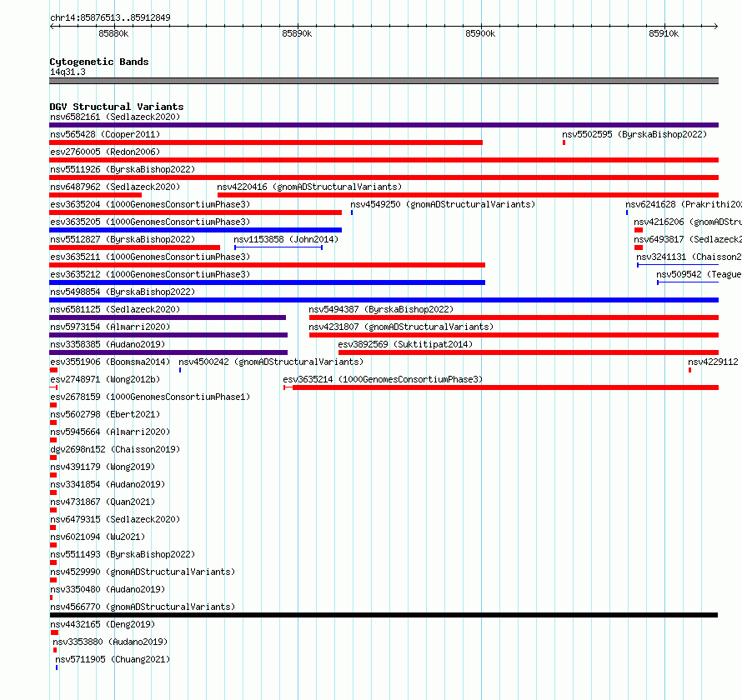The image size is (742, 700).
Task: Select the DGV Structural Variants track heading
Action: tap(117, 107)
